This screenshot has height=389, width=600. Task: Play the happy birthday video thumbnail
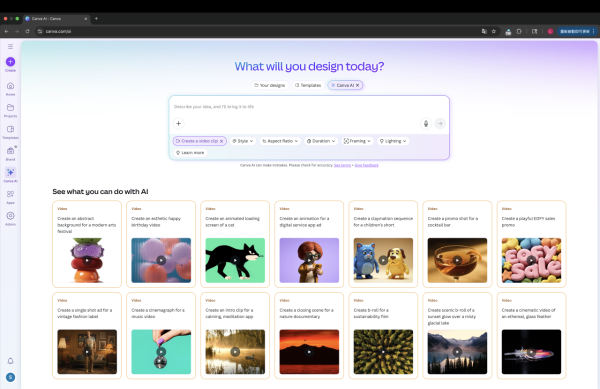pyautogui.click(x=161, y=260)
